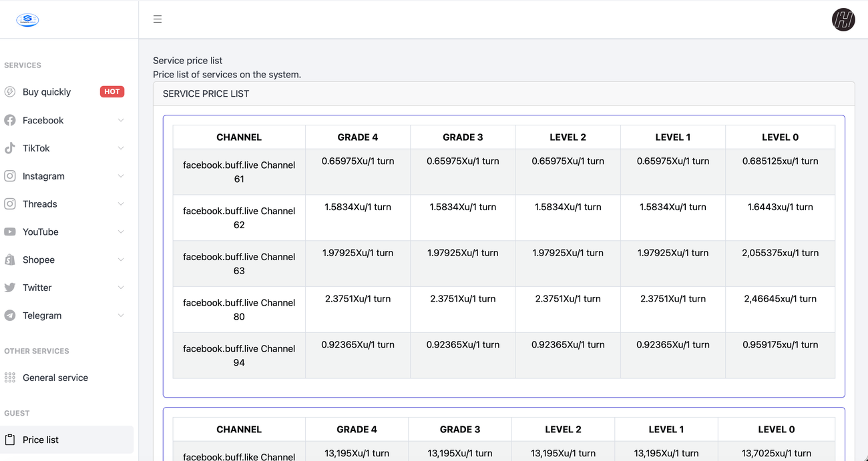Click the 0.685125xu/1 turn price cell
The image size is (868, 461).
780,172
